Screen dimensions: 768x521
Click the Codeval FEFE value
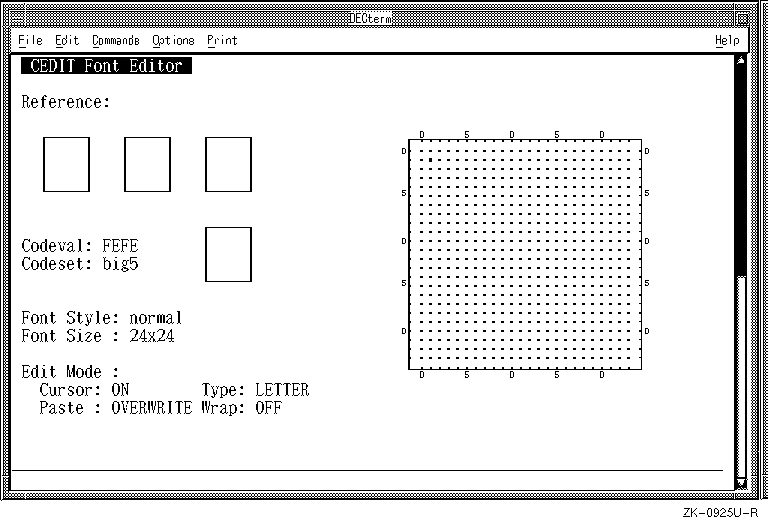tap(120, 246)
